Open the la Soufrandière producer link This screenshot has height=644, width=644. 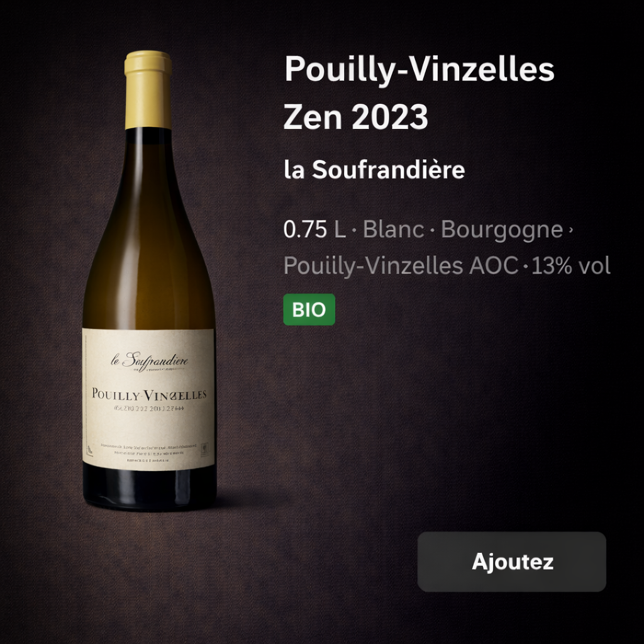[x=374, y=170]
